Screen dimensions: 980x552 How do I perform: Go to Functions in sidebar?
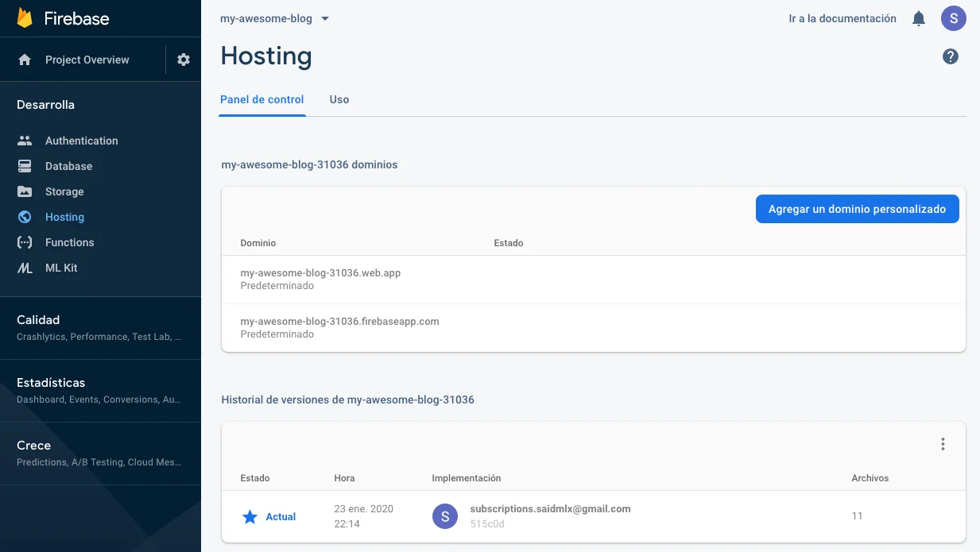pyautogui.click(x=69, y=242)
